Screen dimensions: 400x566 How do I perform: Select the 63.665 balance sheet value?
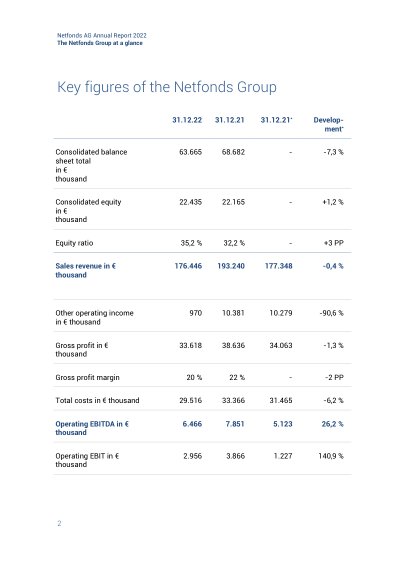point(191,152)
